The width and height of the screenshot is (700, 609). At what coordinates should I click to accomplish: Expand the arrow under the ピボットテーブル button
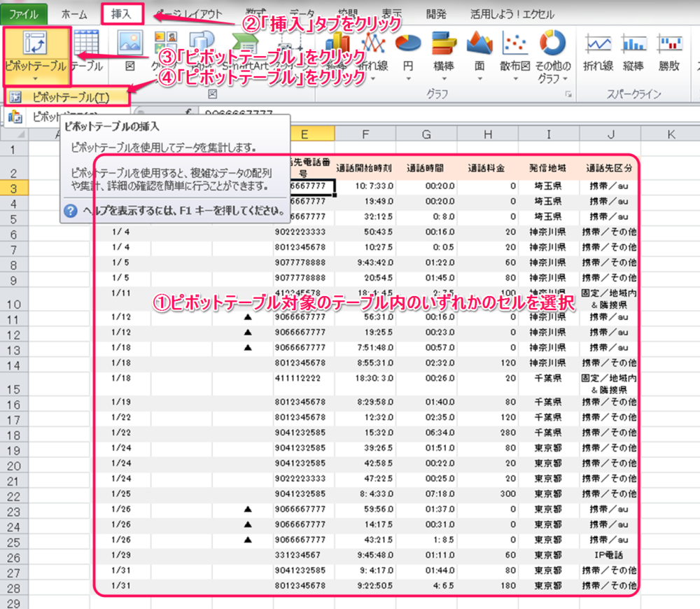click(x=36, y=80)
